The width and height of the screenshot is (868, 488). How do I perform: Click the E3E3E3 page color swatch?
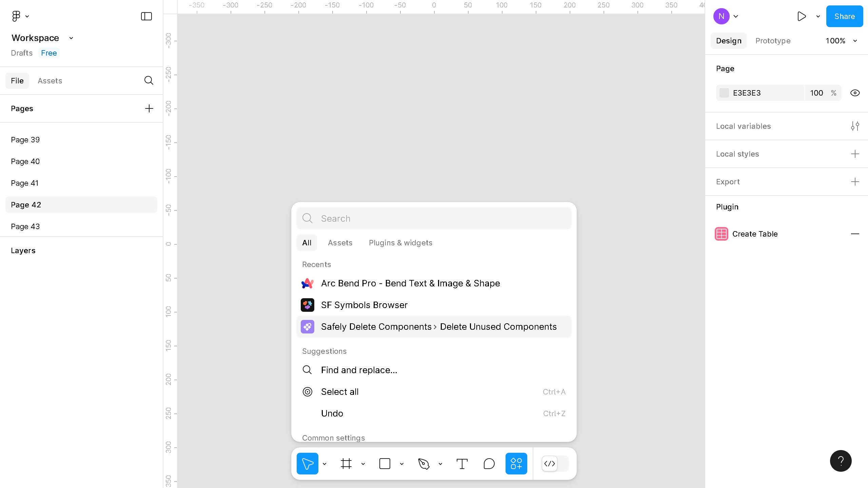click(x=724, y=93)
